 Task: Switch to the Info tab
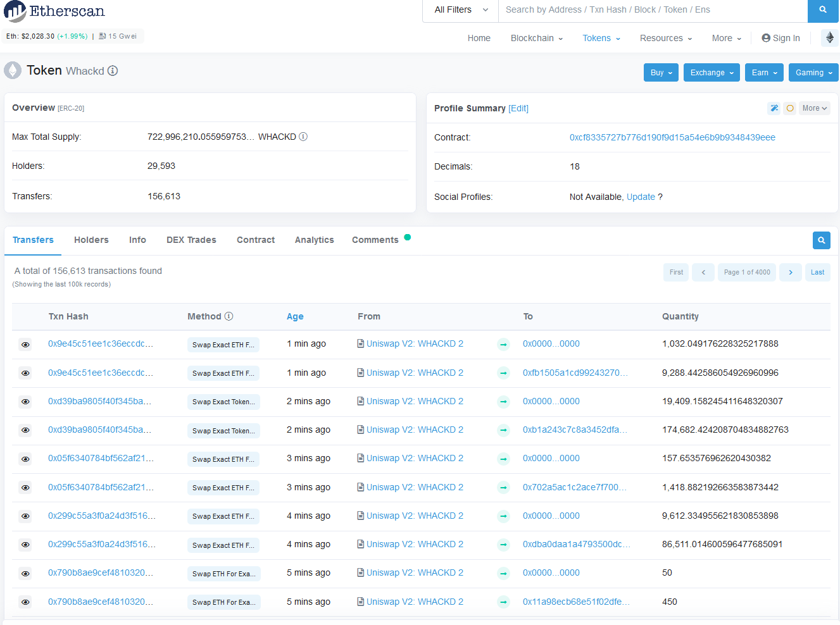(137, 240)
